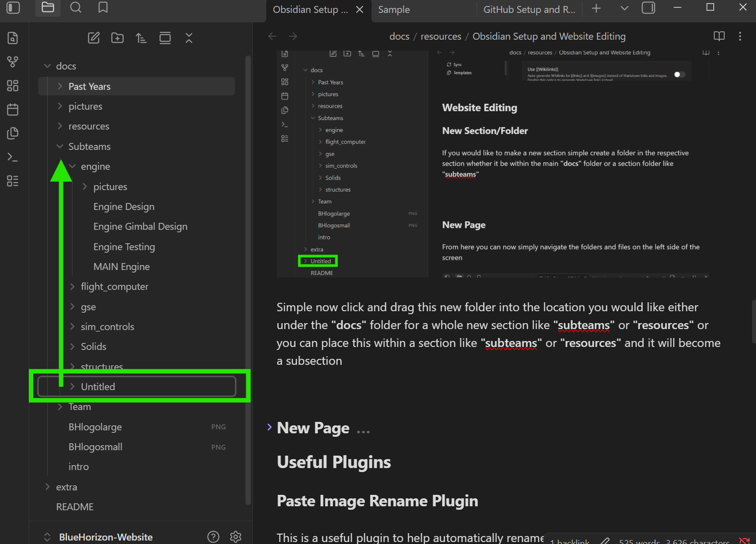
Task: Collapse the engine folder
Action: (x=73, y=166)
